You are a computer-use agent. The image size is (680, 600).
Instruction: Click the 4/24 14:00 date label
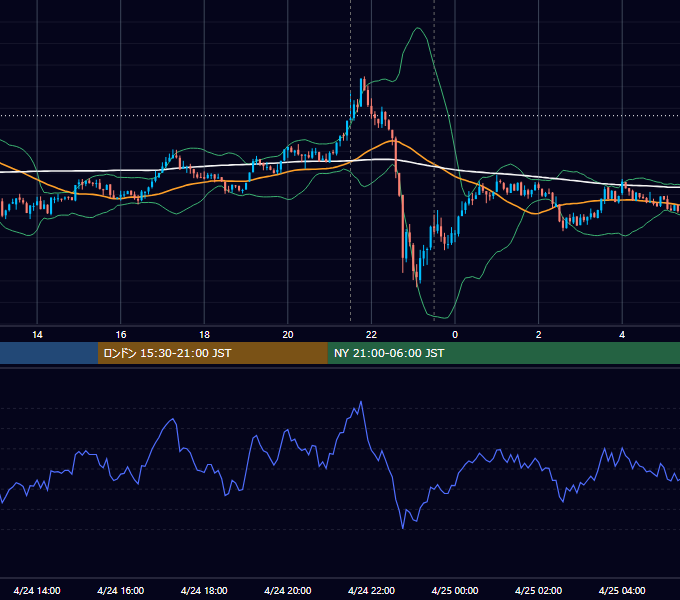click(37, 590)
